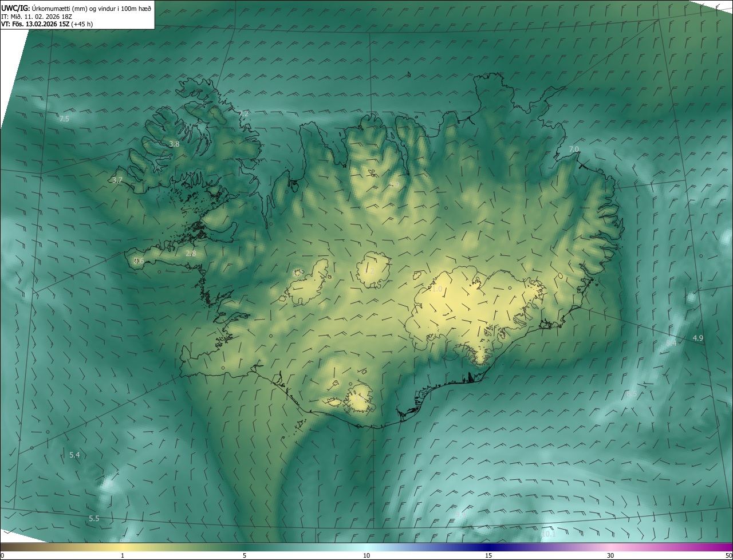Click the 30 tick on color legend
This screenshot has height=560, width=733.
(610, 555)
